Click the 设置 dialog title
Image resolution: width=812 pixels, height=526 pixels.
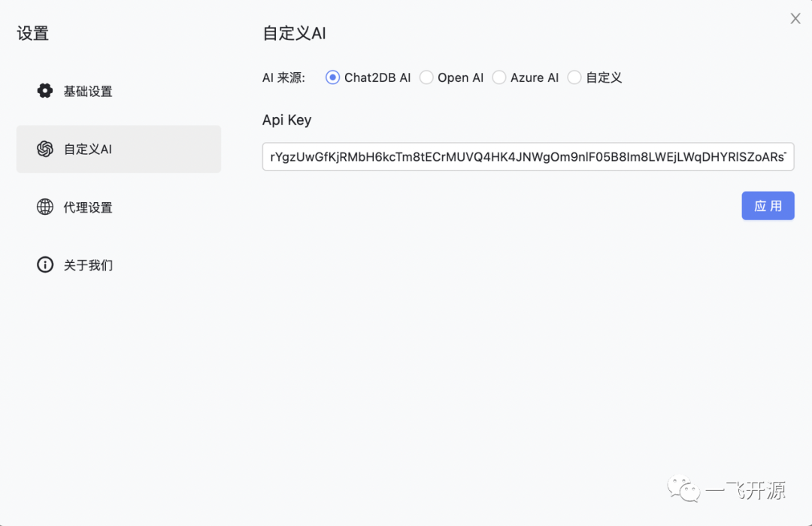pyautogui.click(x=32, y=34)
